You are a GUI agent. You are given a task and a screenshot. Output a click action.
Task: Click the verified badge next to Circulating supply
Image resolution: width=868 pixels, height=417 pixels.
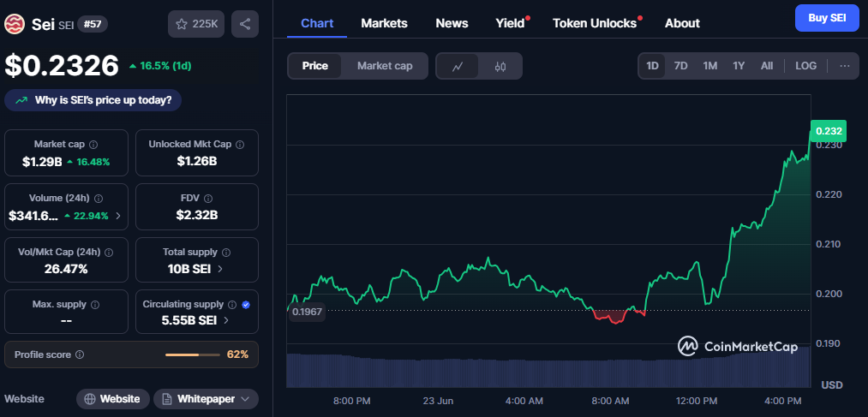(x=246, y=305)
